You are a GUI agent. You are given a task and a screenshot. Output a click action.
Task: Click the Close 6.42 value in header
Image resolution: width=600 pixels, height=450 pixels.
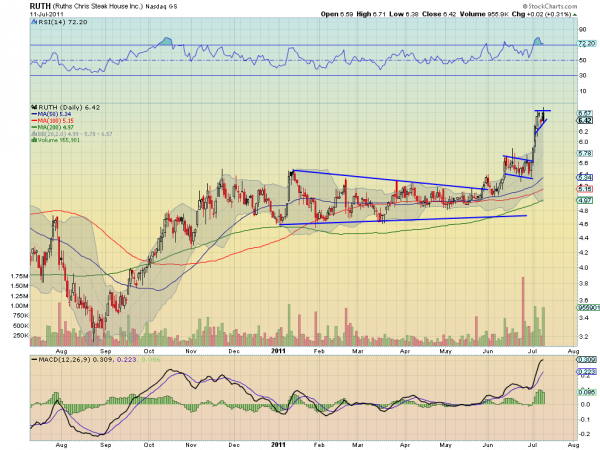pos(439,14)
